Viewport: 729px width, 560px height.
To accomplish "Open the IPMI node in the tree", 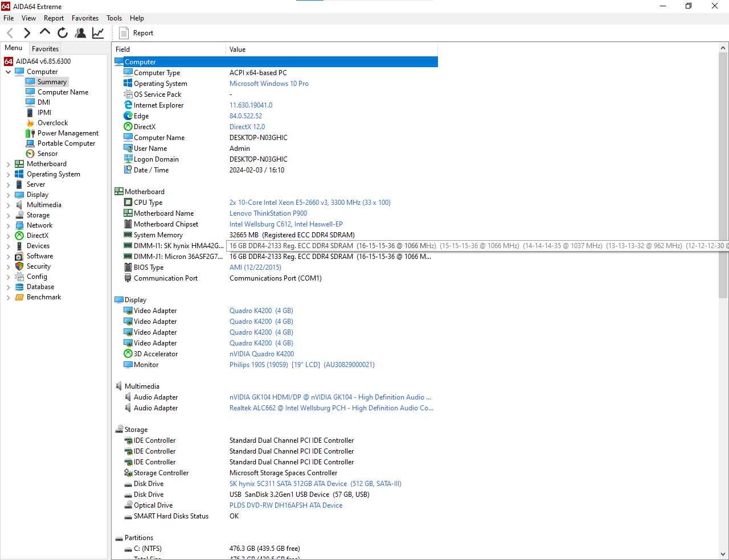I will [44, 113].
